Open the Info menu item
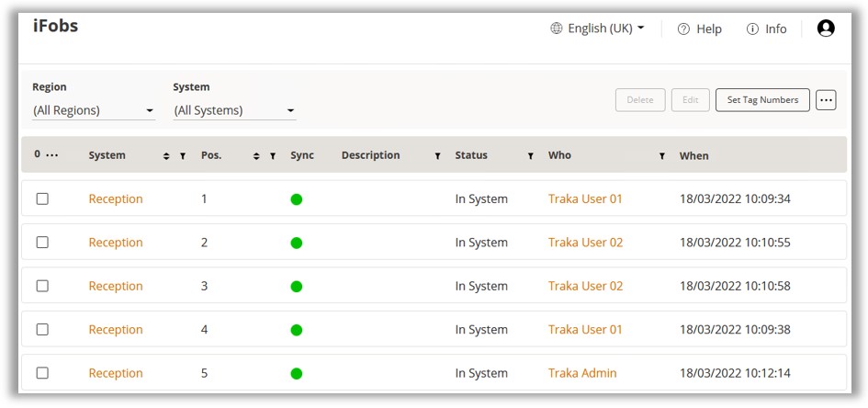The height and width of the screenshot is (408, 868). point(766,28)
